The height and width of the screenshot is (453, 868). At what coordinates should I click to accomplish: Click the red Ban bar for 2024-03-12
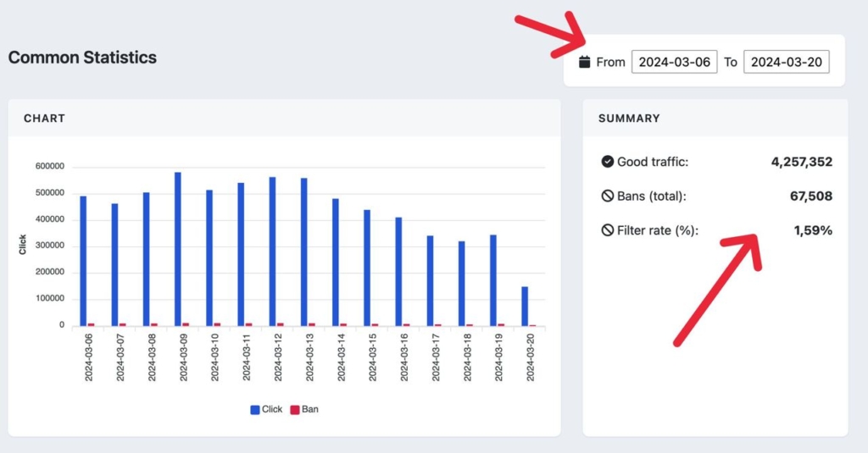(x=281, y=323)
